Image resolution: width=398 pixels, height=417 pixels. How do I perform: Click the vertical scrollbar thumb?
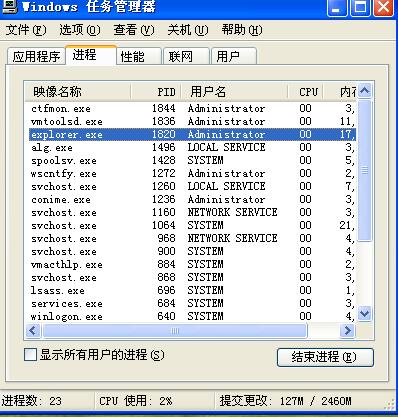click(x=365, y=170)
